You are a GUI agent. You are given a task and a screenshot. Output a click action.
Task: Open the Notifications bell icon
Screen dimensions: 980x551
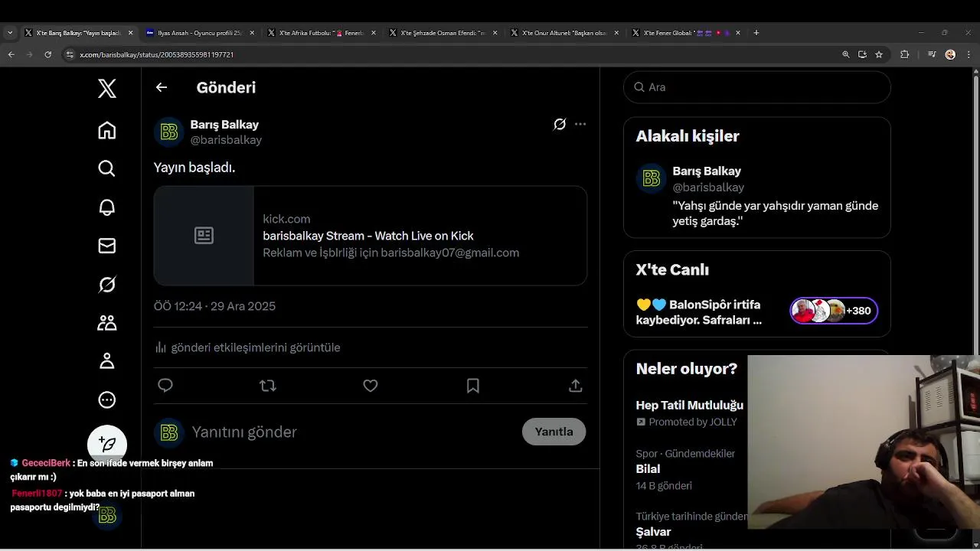[x=107, y=207]
